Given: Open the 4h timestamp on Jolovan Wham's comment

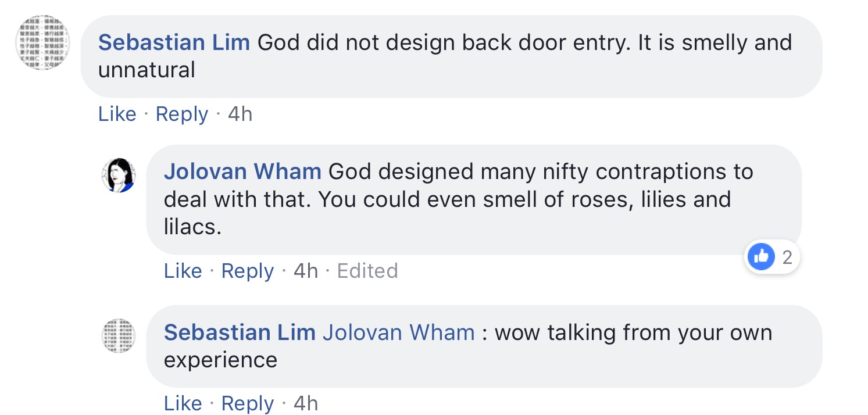Looking at the screenshot, I should pos(306,271).
